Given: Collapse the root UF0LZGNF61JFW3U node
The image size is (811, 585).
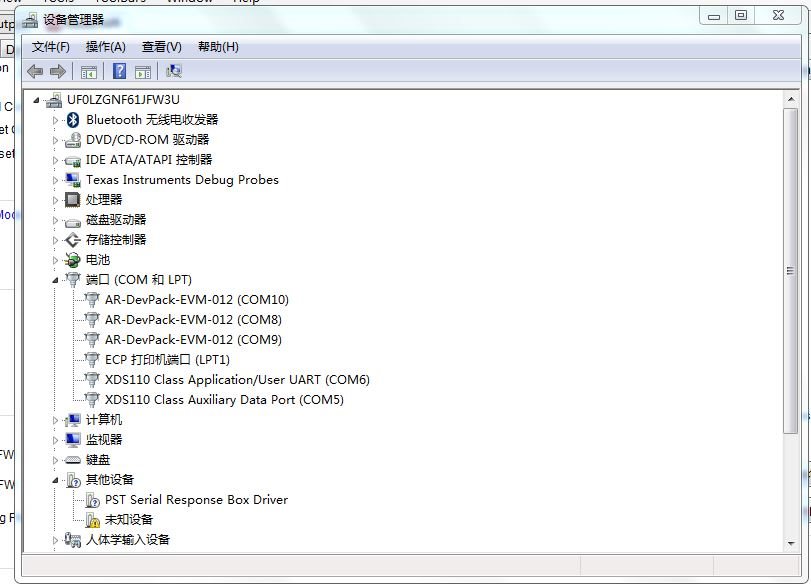Looking at the screenshot, I should pos(36,100).
